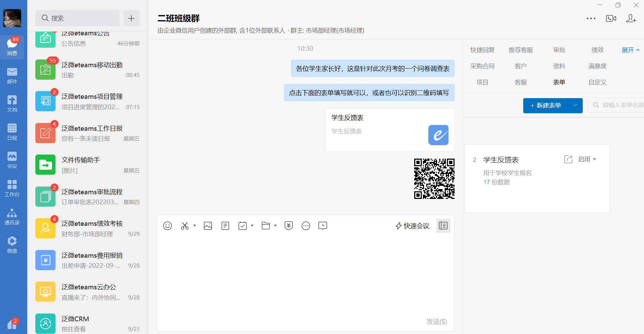
Task: Open the 日程 calendar section
Action: click(x=12, y=132)
